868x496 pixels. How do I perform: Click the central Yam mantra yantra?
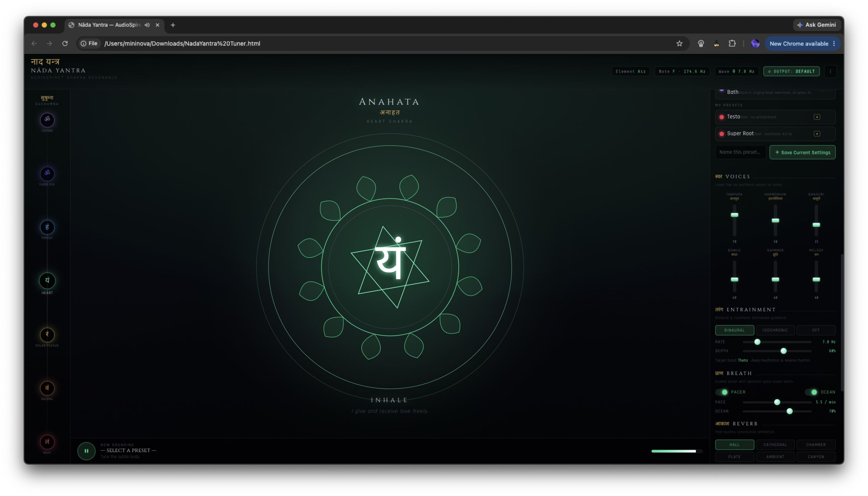(x=390, y=267)
